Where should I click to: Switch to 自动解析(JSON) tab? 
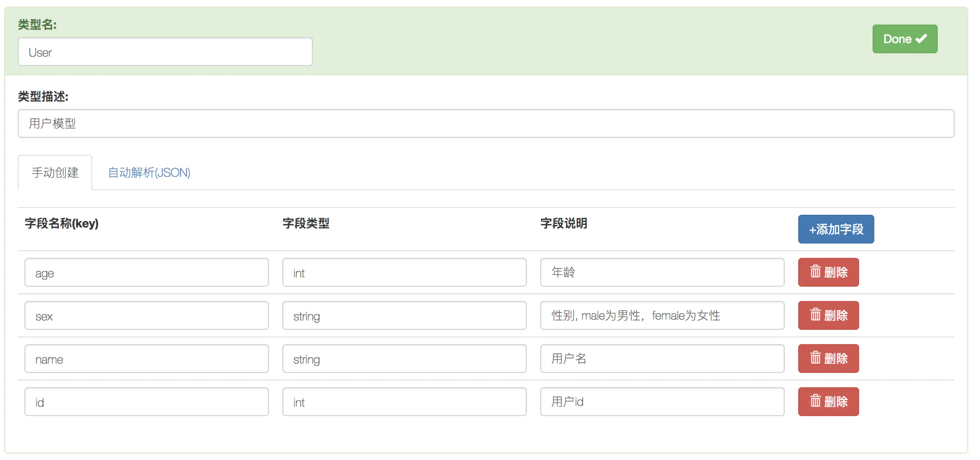(x=149, y=173)
